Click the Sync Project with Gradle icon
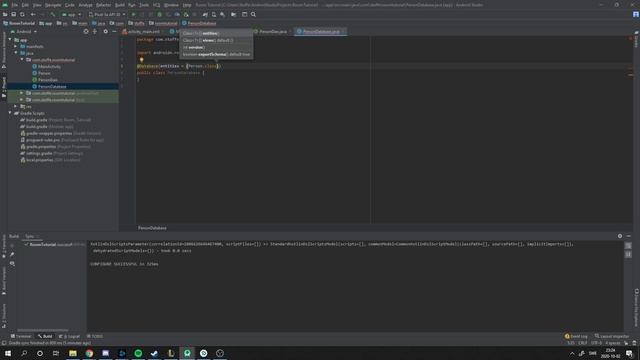This screenshot has width=640, height=360. [205, 14]
